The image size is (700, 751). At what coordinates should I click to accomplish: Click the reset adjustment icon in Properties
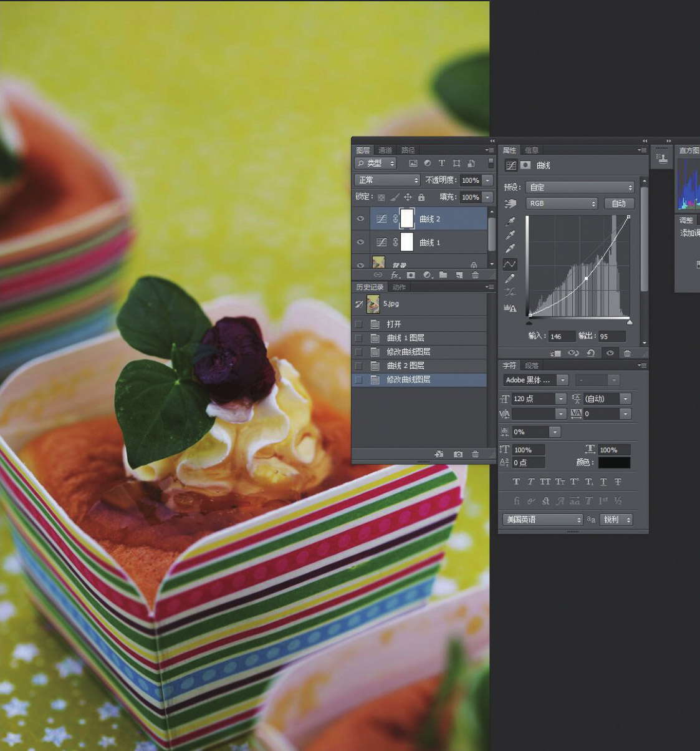click(590, 353)
